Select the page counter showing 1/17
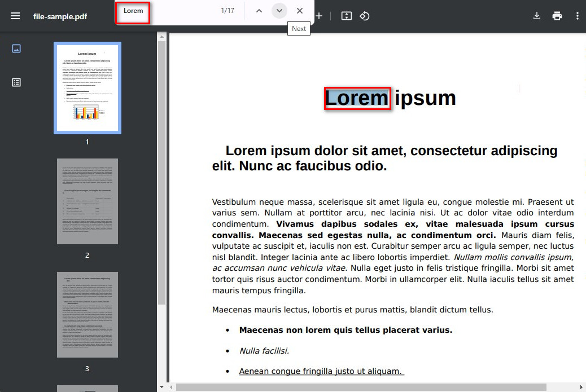586x392 pixels. point(228,10)
